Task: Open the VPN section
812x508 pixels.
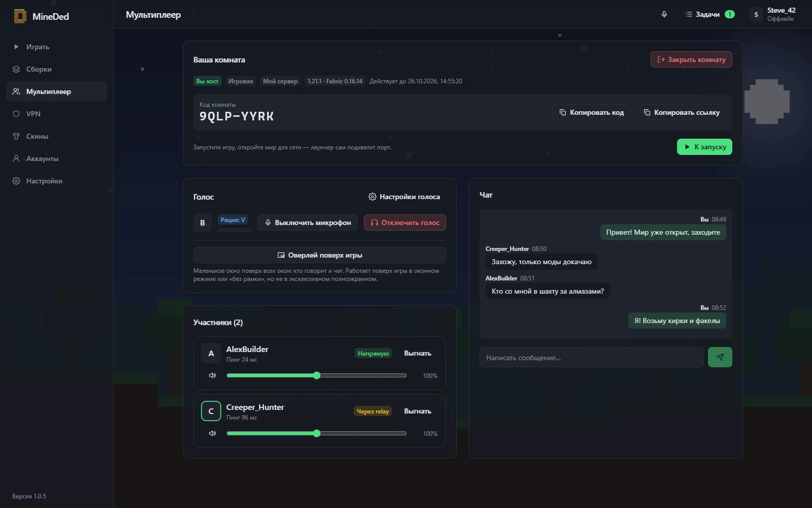Action: pos(56,114)
